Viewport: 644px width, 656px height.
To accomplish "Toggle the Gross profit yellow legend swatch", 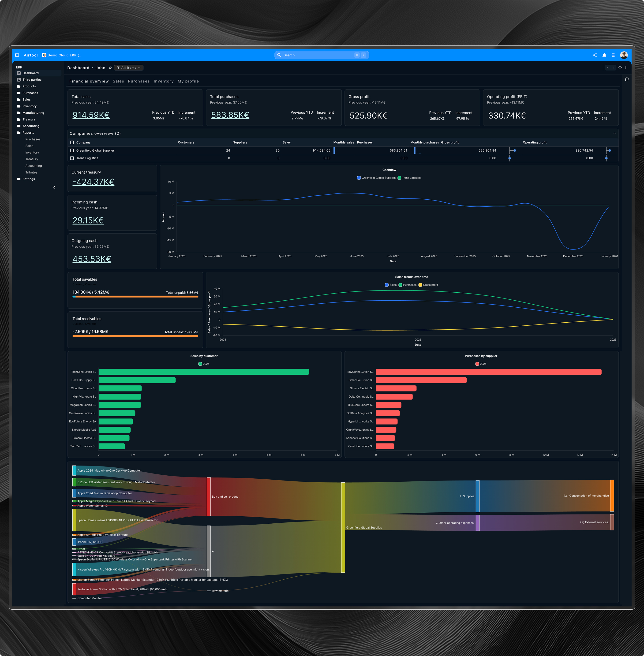I will [420, 285].
